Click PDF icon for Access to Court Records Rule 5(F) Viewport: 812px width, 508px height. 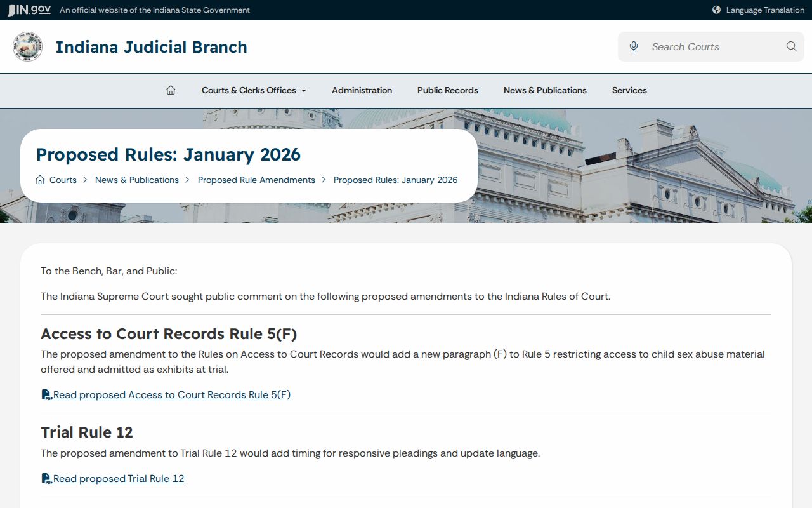tap(46, 395)
